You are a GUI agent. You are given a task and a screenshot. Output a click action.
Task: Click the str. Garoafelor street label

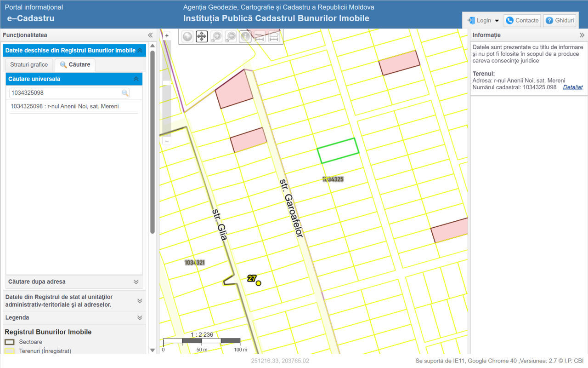coord(291,208)
